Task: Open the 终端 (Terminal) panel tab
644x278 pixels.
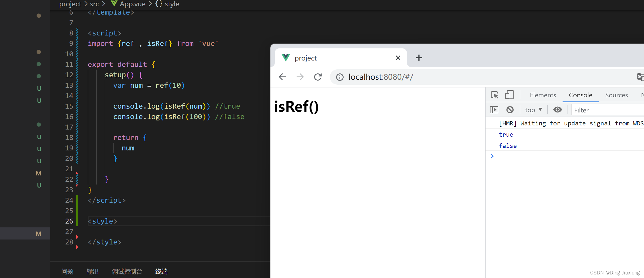Action: [x=161, y=272]
